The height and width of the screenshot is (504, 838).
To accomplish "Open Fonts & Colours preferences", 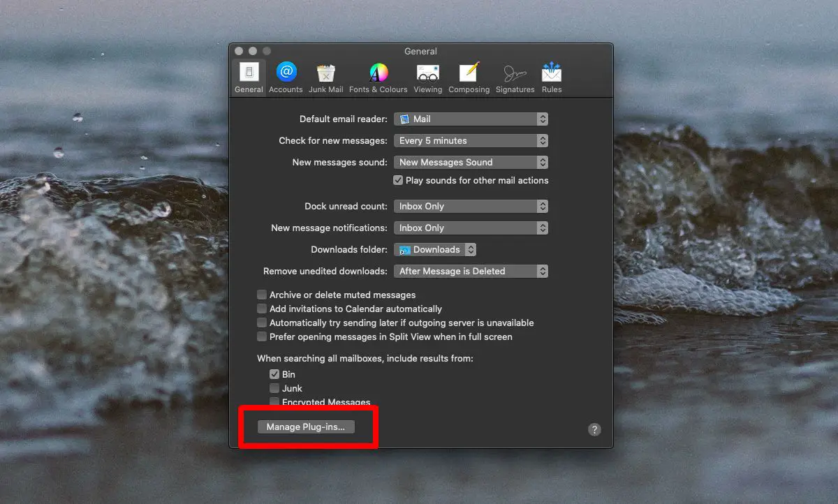I will click(378, 73).
